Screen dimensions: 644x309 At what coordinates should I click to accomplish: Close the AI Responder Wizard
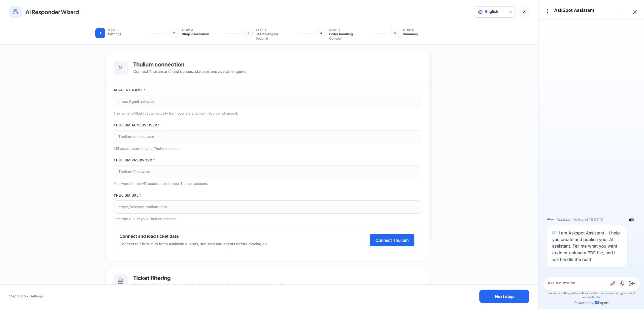(524, 12)
